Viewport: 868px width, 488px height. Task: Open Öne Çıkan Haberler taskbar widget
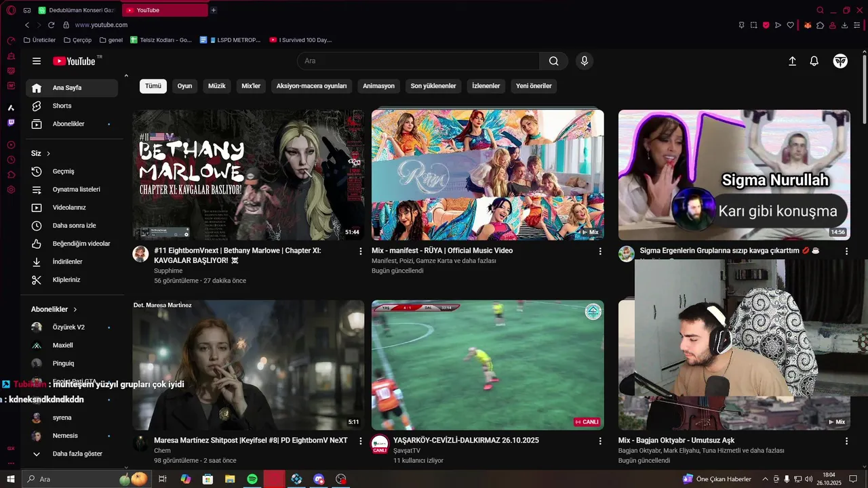pos(717,479)
